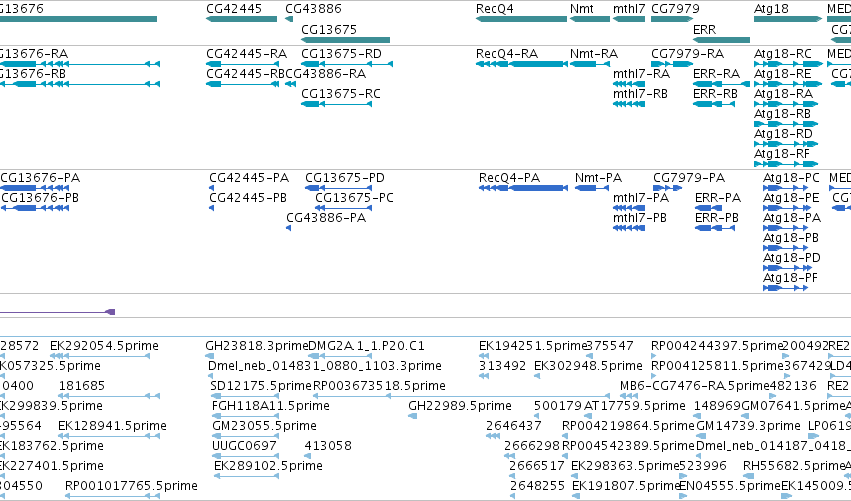Select protein ERR-PA
Viewport: 851px width, 501px height.
click(709, 208)
